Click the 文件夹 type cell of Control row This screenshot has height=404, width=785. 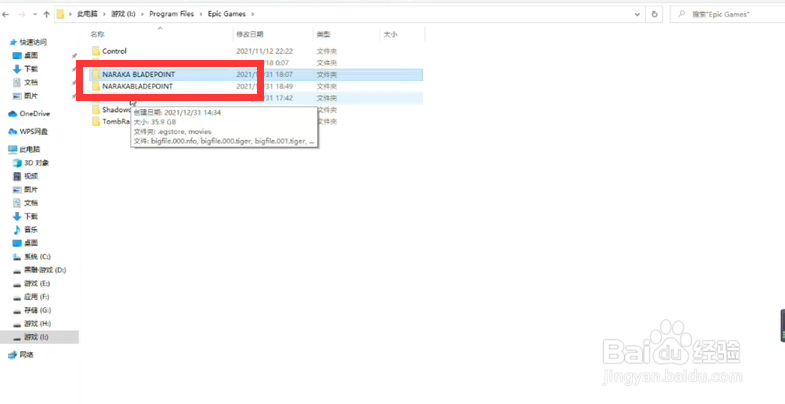(x=326, y=51)
